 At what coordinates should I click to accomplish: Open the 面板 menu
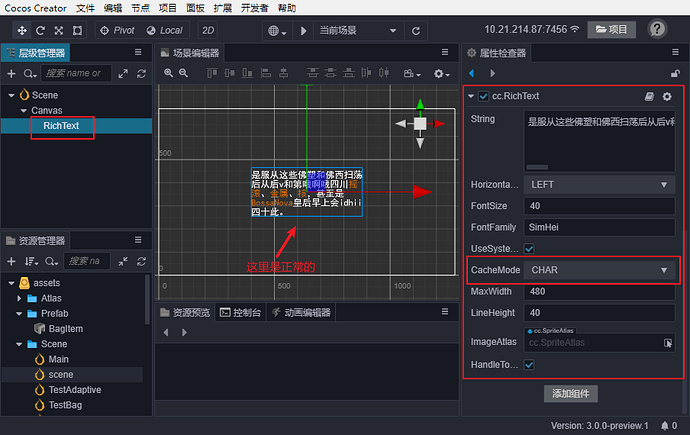tap(195, 8)
